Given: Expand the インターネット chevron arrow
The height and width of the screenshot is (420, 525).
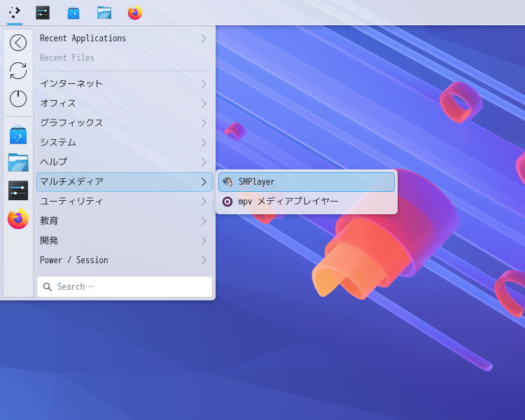Looking at the screenshot, I should click(204, 84).
